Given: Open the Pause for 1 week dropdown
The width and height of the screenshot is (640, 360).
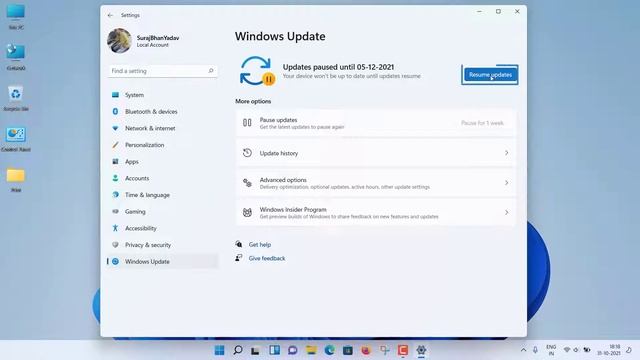Looking at the screenshot, I should [x=482, y=123].
